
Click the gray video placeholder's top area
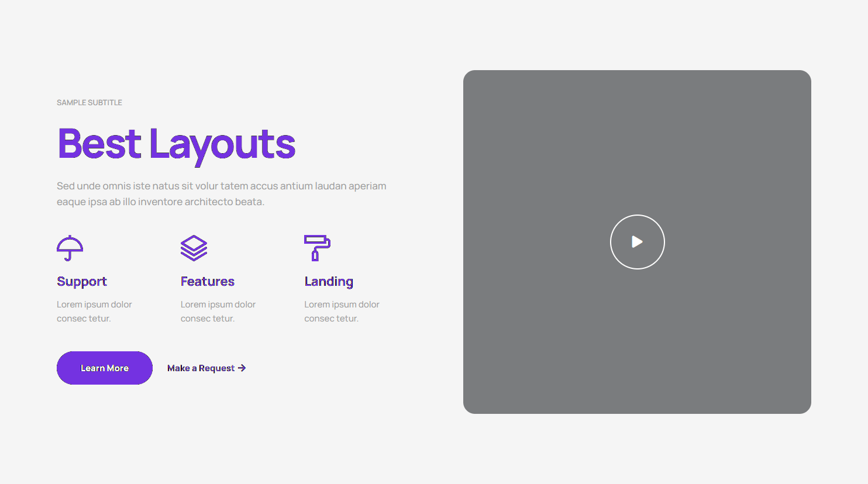[637, 117]
